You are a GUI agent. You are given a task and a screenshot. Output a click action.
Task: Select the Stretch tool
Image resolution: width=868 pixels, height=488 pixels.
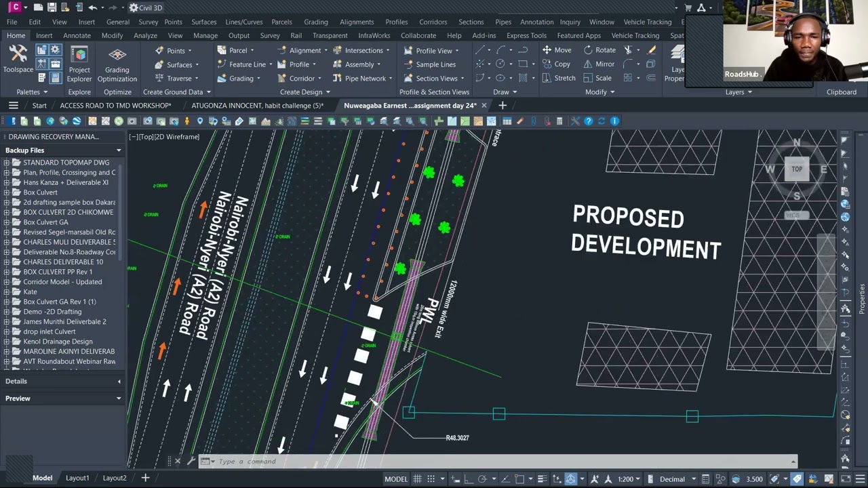(558, 78)
